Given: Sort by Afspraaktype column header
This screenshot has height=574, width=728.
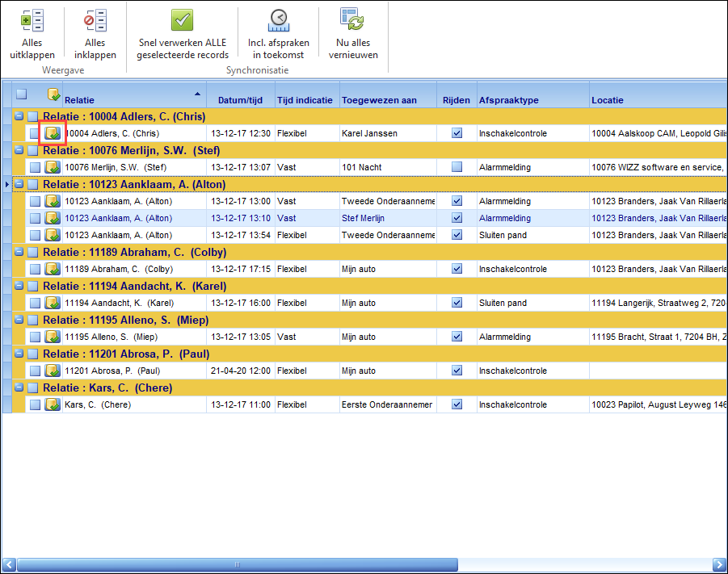Looking at the screenshot, I should pos(533,95).
